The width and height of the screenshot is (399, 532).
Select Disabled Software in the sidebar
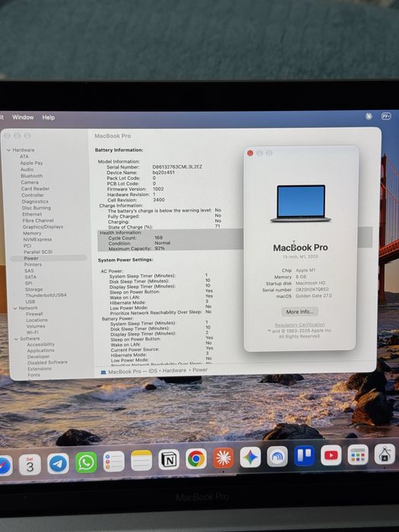click(x=47, y=363)
